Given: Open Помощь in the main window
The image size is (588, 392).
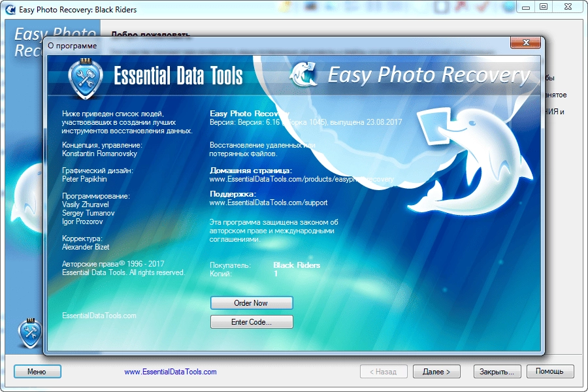Looking at the screenshot, I should click(x=549, y=371).
